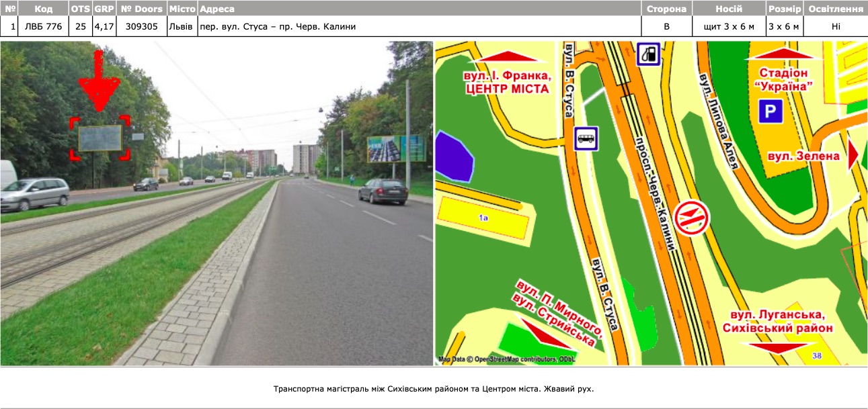Click the gas station icon on map

(648, 54)
